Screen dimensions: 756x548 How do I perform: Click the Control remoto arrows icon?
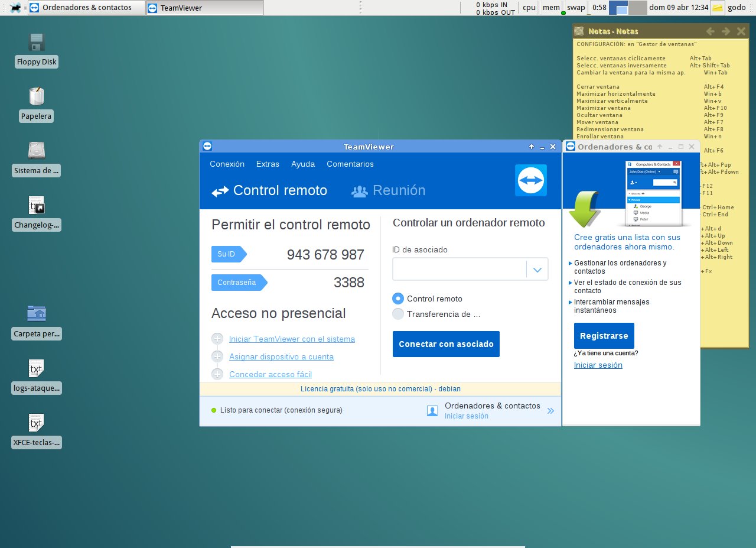tap(220, 192)
